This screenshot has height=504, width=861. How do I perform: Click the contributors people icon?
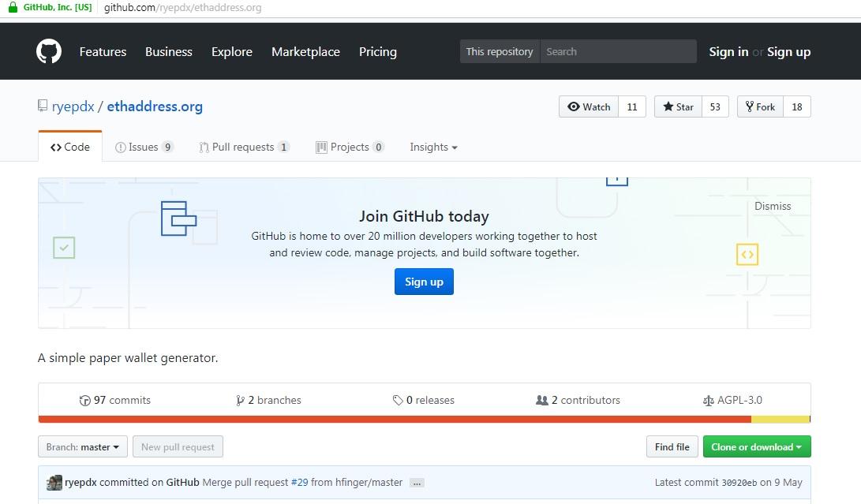click(x=542, y=400)
